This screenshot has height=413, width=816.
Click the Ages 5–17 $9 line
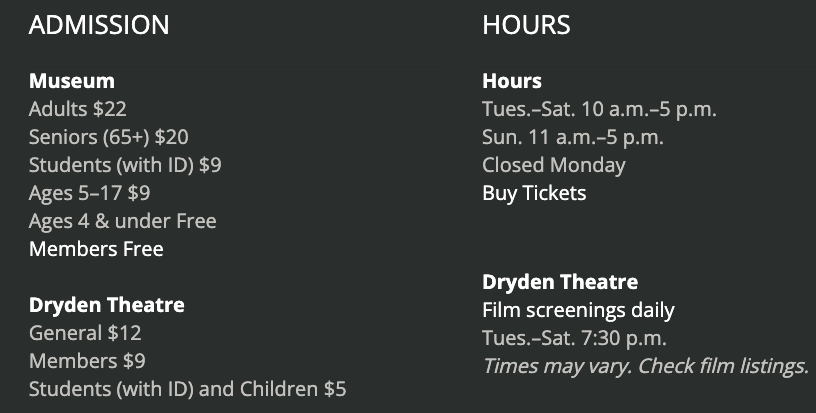(90, 193)
